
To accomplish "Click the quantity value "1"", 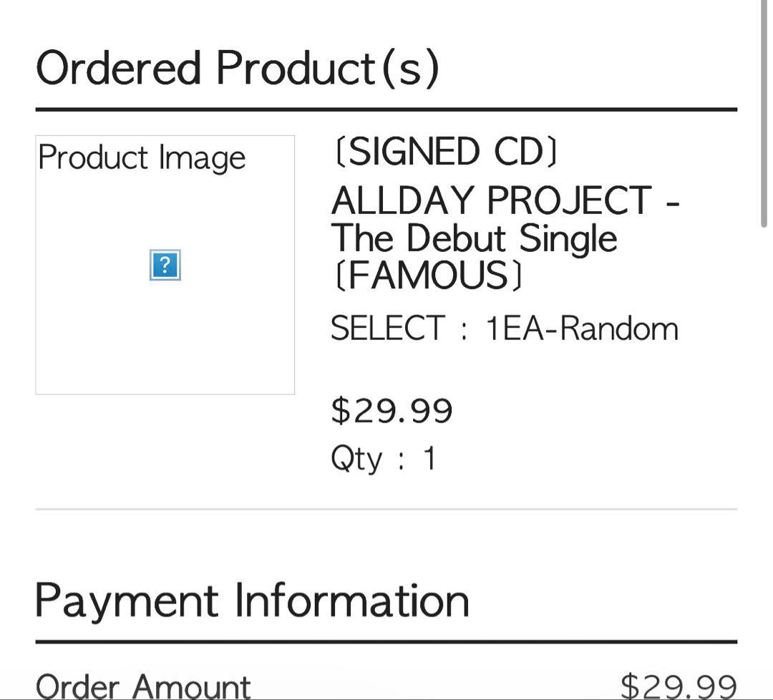I will coord(429,458).
